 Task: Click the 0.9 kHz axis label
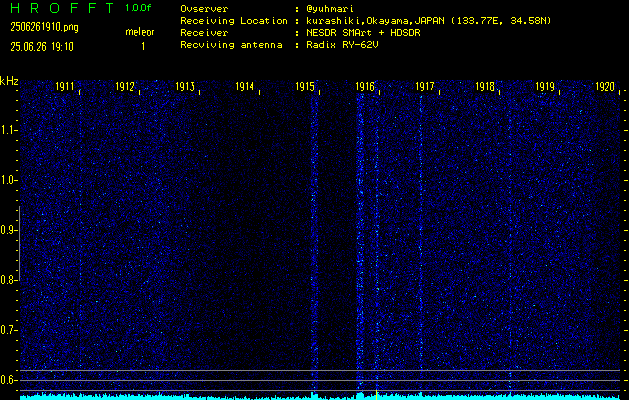pyautogui.click(x=8, y=230)
